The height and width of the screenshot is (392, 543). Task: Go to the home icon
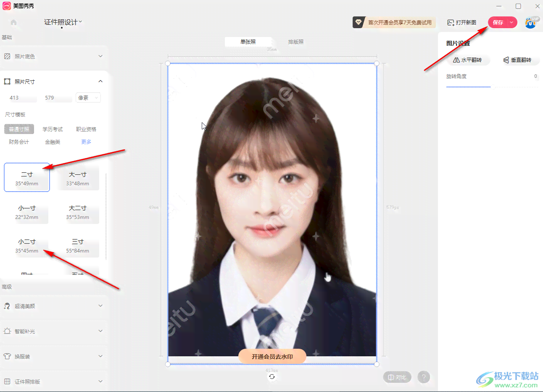click(x=13, y=22)
